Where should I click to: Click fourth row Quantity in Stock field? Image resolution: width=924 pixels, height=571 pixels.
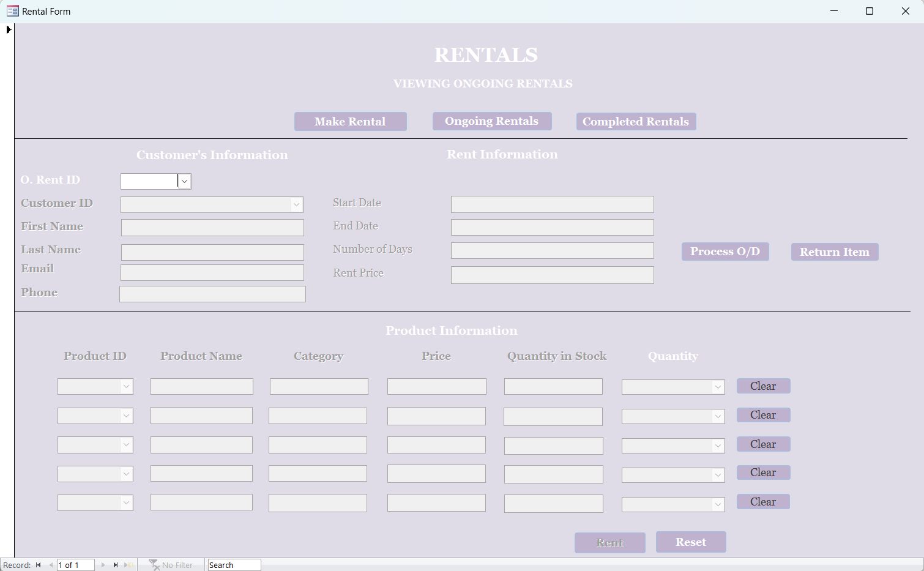point(554,474)
